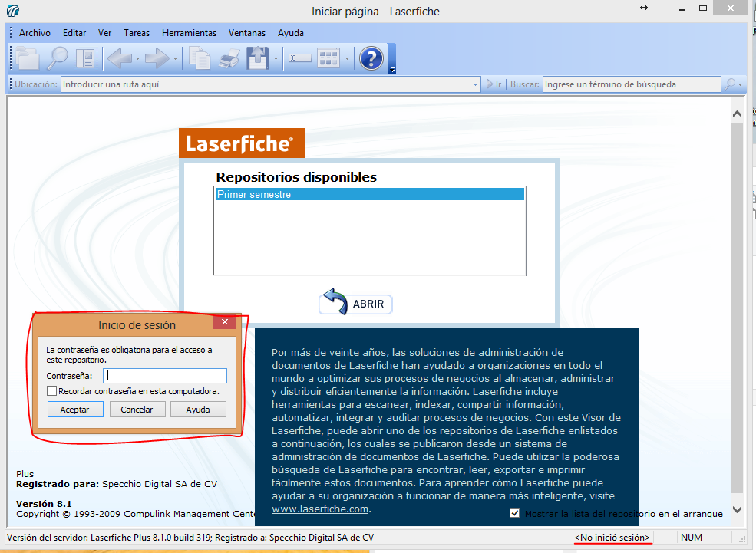Open the thumbnail view mode dropdown arrow
This screenshot has height=553, width=756.
click(x=347, y=58)
